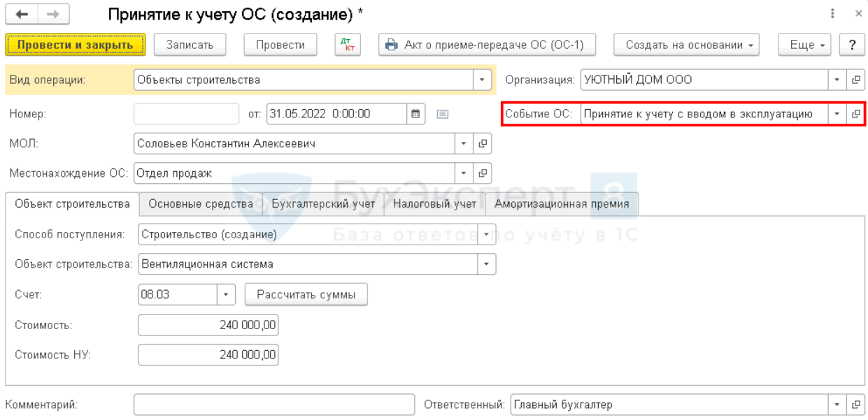The image size is (868, 420).
Task: Switch to Бухгалтерский учет tab
Action: pos(323,204)
